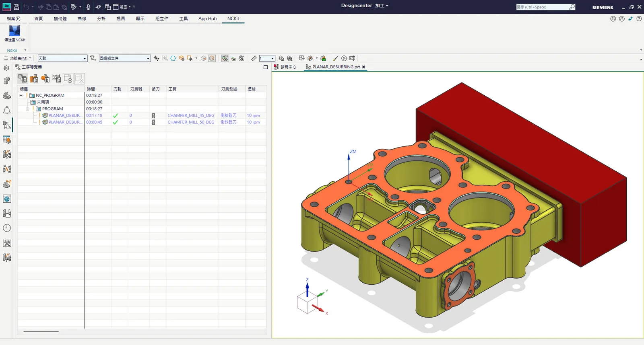Open the smiley feedback icon at top right
Screen dimensions: 644x345
613,18
